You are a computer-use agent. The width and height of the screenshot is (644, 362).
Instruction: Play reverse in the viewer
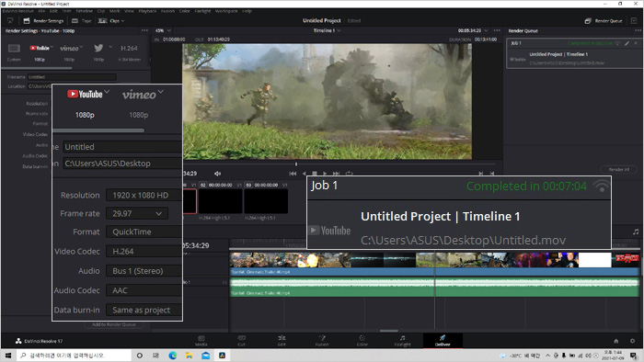click(x=304, y=174)
